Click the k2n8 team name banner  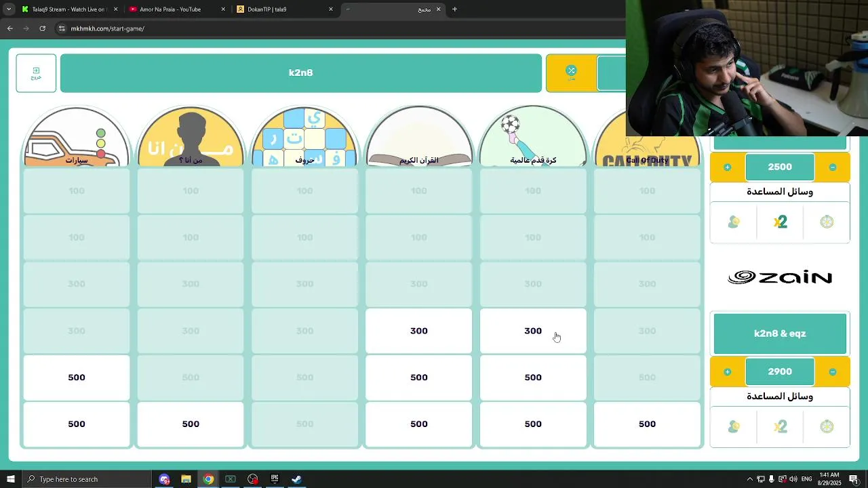point(301,73)
